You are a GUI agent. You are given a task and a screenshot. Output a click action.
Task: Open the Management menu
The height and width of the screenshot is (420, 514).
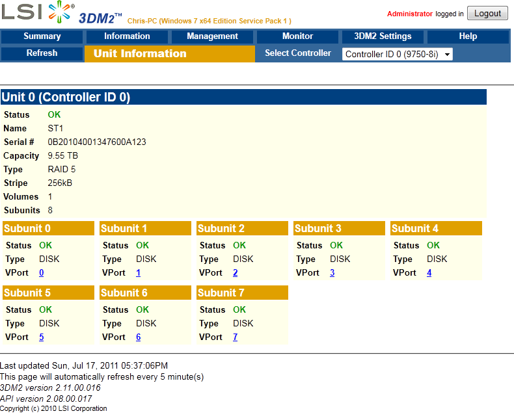point(212,36)
